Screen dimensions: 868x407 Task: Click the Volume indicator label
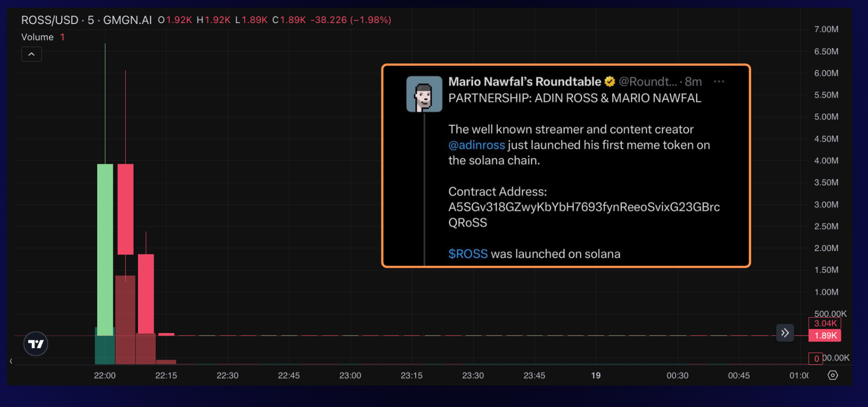(37, 37)
